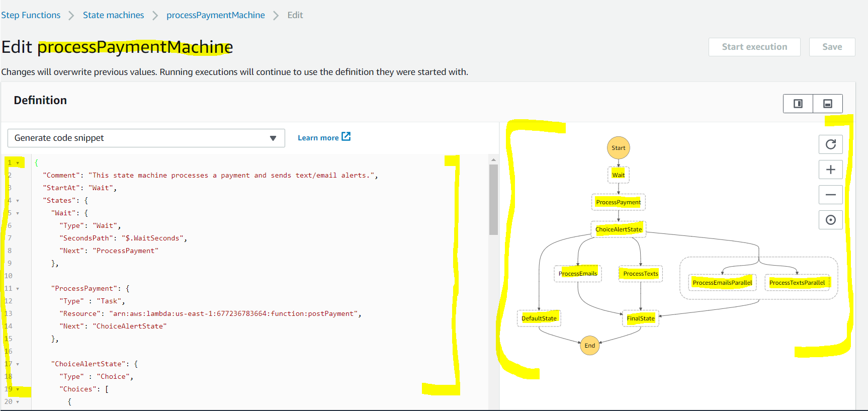Image resolution: width=868 pixels, height=411 pixels.
Task: Zoom in on the graph
Action: point(831,170)
